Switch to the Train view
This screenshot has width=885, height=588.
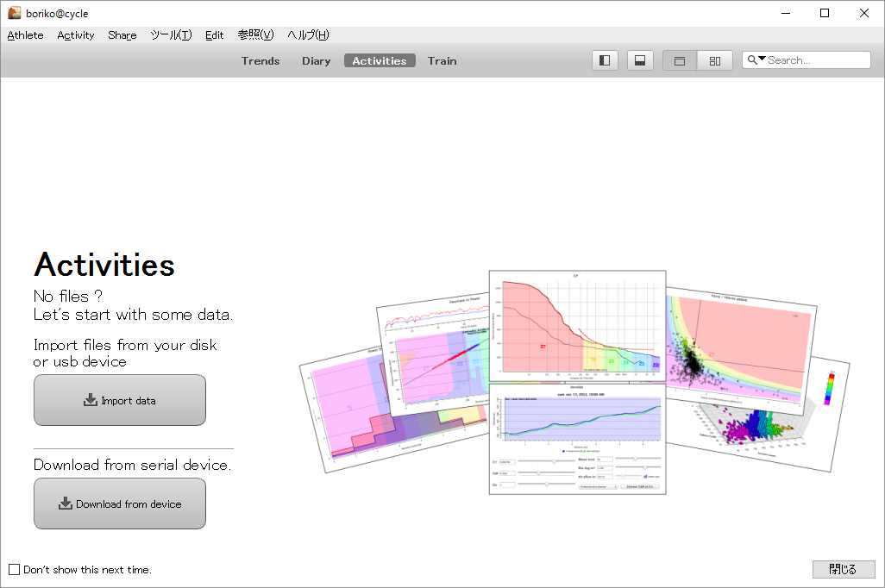coord(442,61)
